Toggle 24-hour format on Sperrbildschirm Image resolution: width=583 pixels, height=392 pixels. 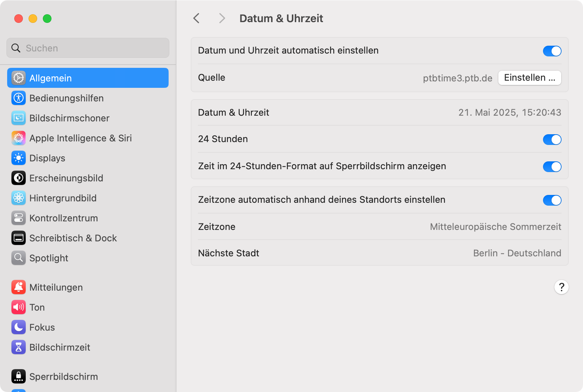pyautogui.click(x=552, y=167)
